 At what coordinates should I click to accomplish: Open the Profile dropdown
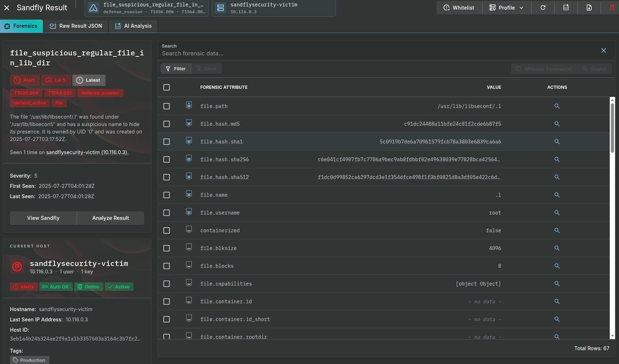pos(506,7)
